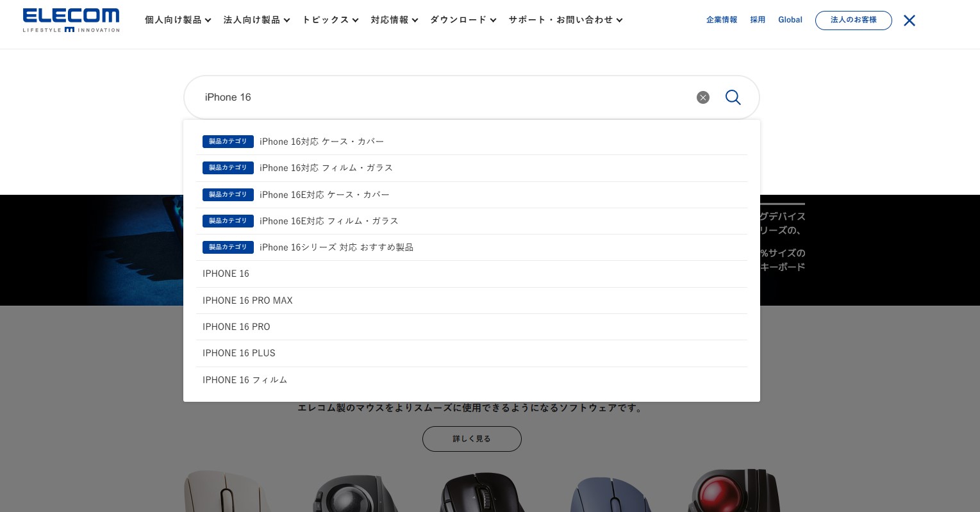Open the red trackball mouse thumbnail

point(735,491)
